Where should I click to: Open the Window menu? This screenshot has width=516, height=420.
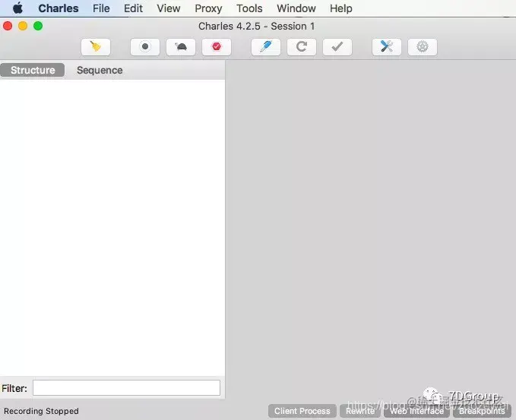[296, 8]
